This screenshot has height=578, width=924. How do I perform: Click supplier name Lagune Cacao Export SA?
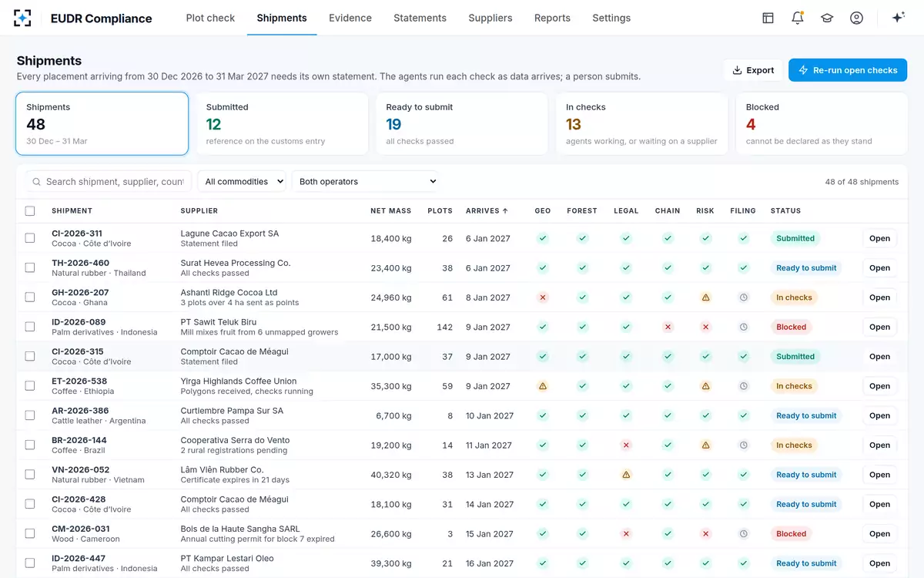[x=229, y=234]
